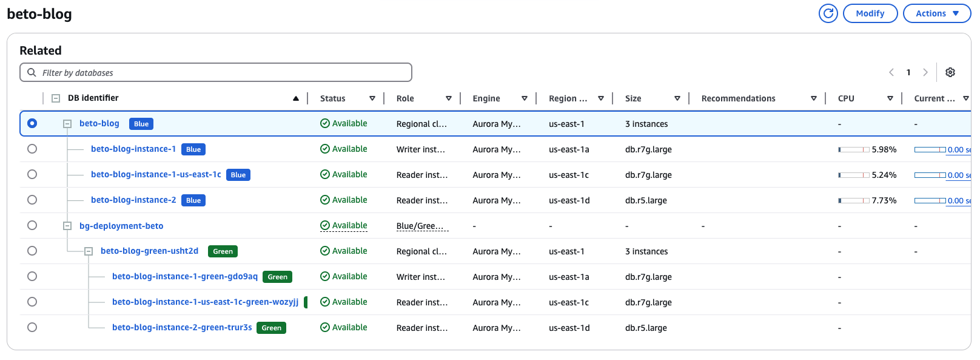Open the beto-blog-instance-1-us-east-1c link
980x360 pixels.
click(x=156, y=174)
